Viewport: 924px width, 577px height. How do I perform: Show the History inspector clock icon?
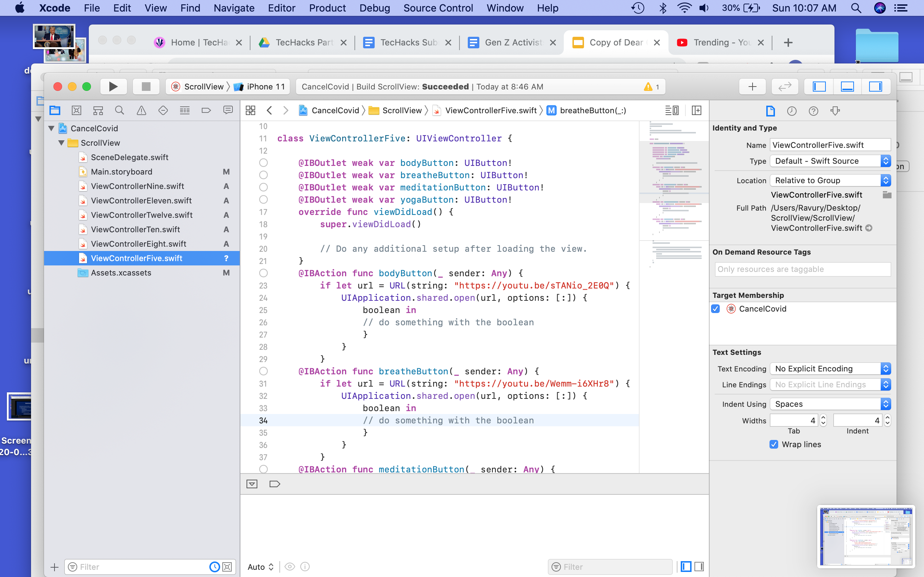[x=792, y=111]
